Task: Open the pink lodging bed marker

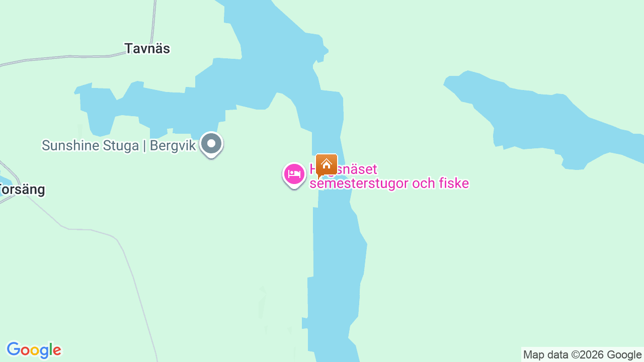Action: tap(294, 175)
